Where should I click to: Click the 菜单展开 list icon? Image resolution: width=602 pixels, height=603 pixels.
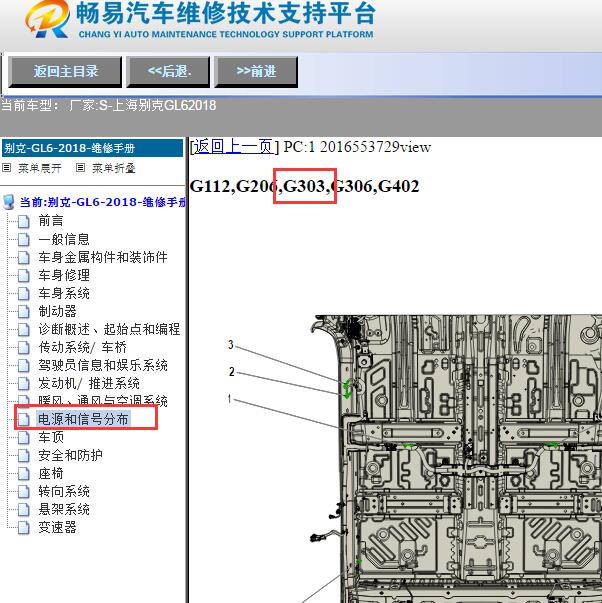[7, 168]
